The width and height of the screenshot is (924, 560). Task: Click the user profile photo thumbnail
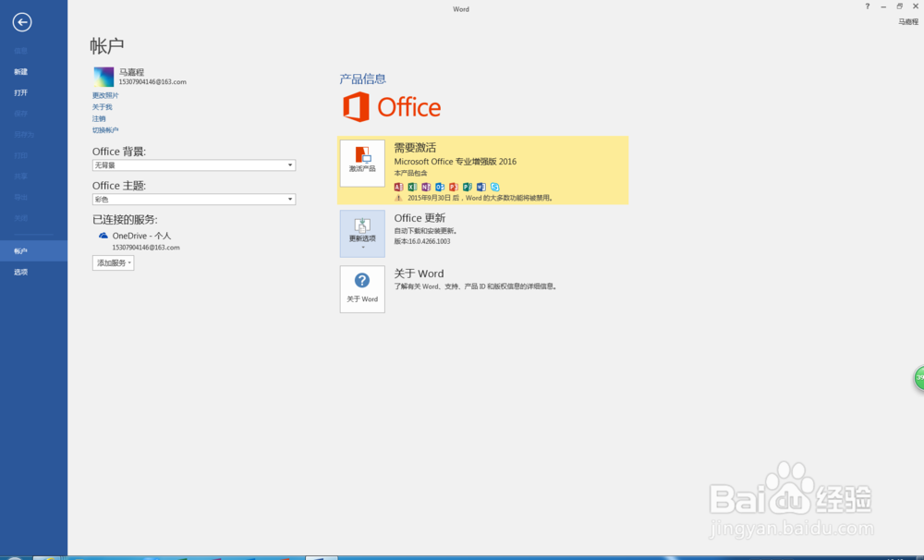pos(103,77)
